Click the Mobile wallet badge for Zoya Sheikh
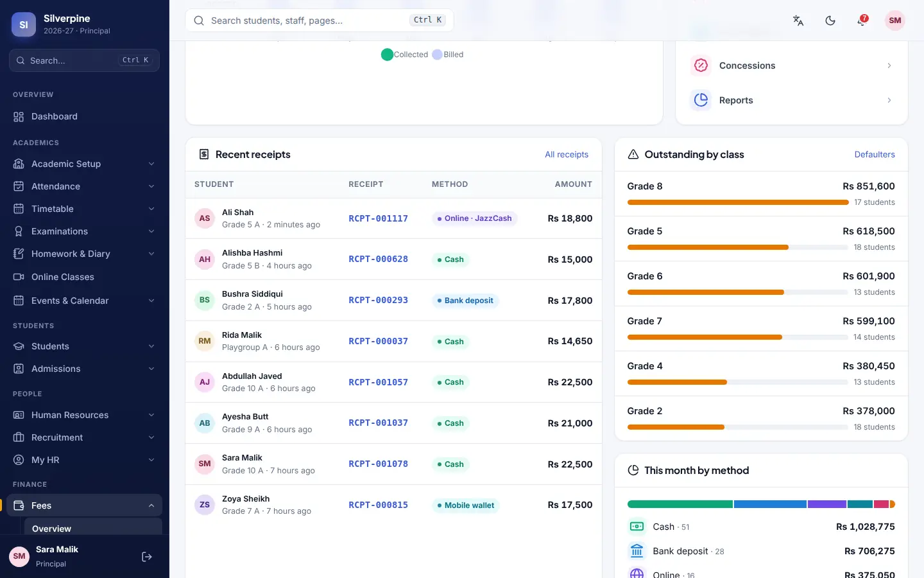 pyautogui.click(x=466, y=505)
